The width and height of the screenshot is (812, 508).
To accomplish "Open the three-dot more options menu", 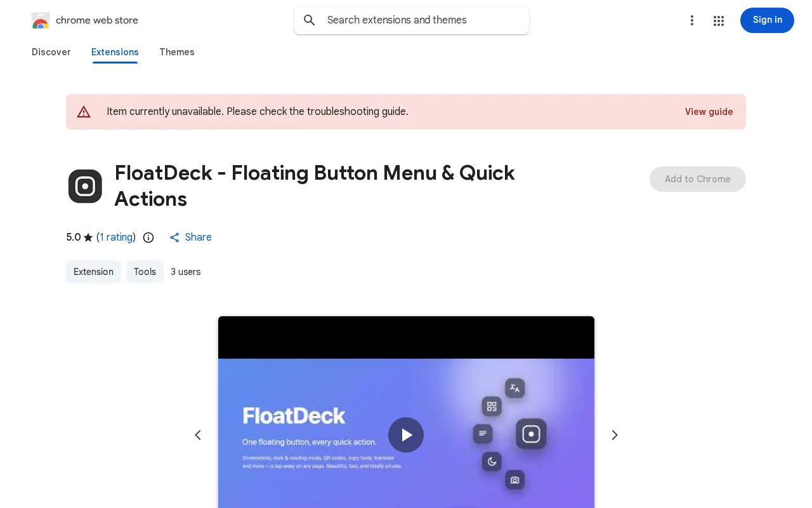I will tap(692, 20).
